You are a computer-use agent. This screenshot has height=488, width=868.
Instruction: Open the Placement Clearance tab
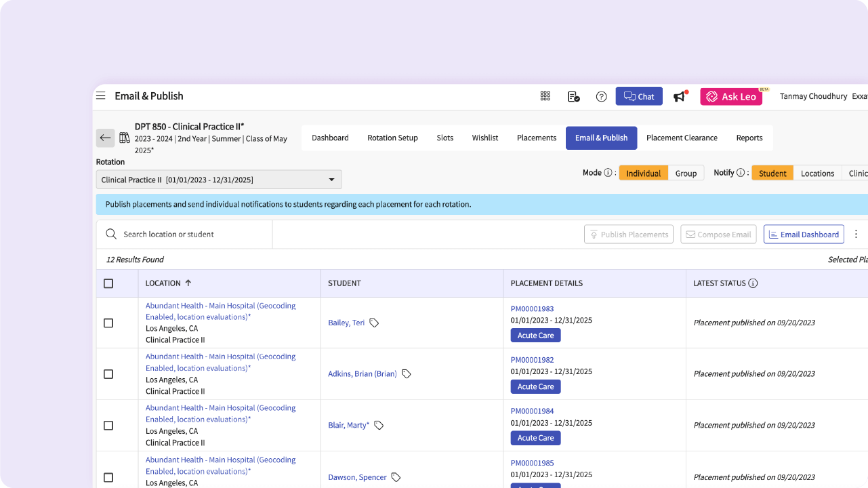682,138
